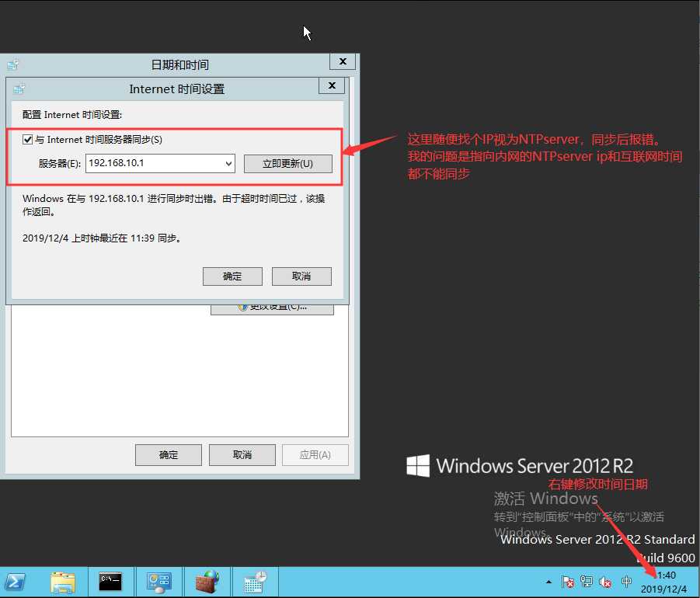Expand the server dropdown list
Image resolution: width=700 pixels, height=598 pixels.
(x=228, y=163)
